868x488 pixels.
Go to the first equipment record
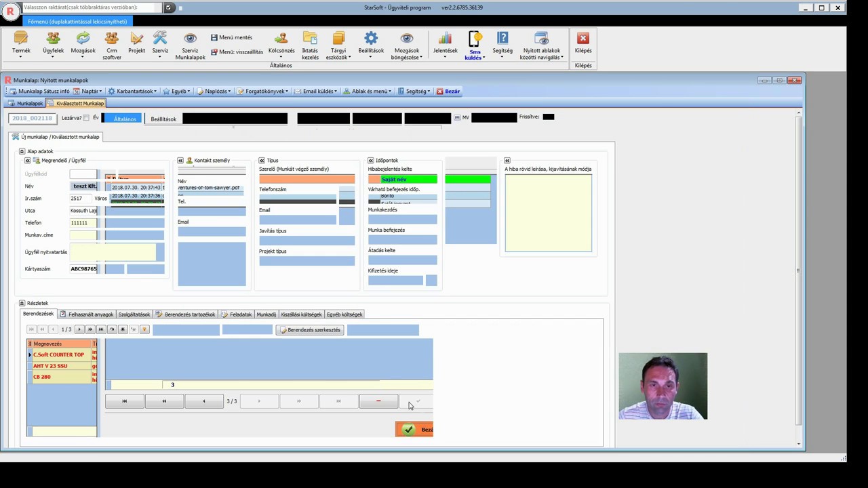tap(31, 329)
